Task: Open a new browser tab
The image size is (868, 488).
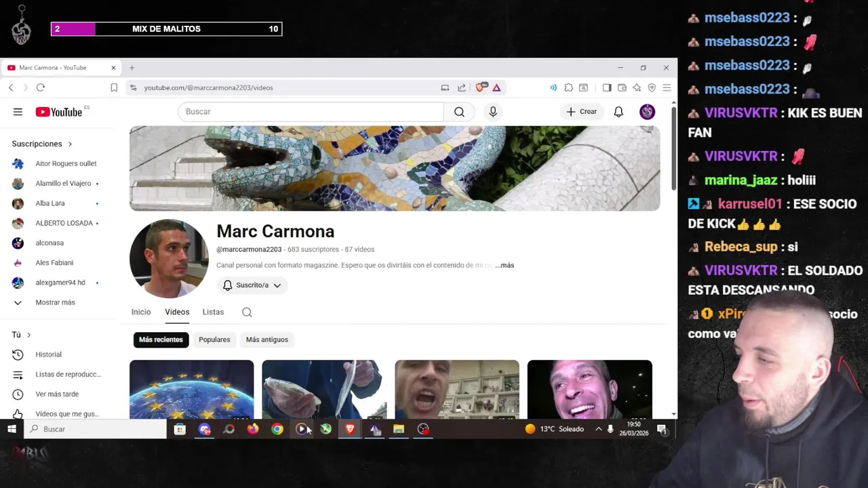Action: tap(132, 68)
